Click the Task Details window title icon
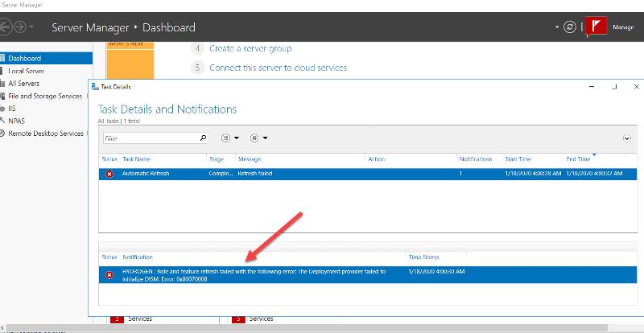 tap(94, 86)
